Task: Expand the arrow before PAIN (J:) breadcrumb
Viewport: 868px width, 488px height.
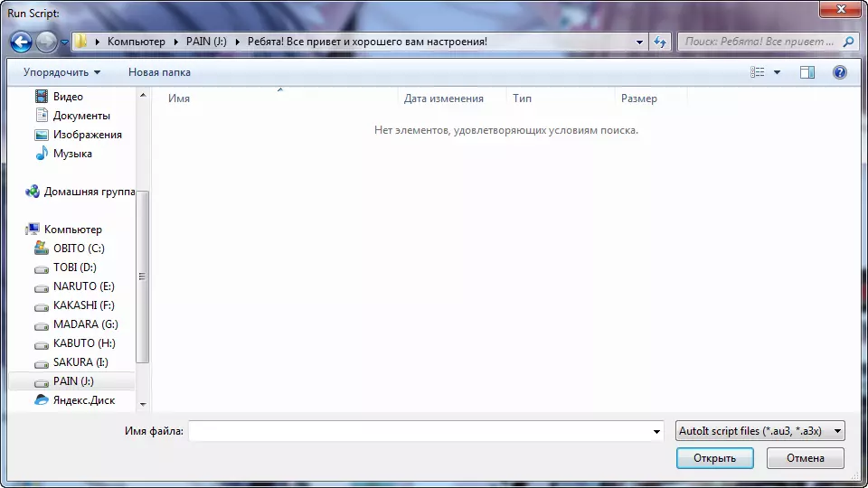Action: (176, 42)
